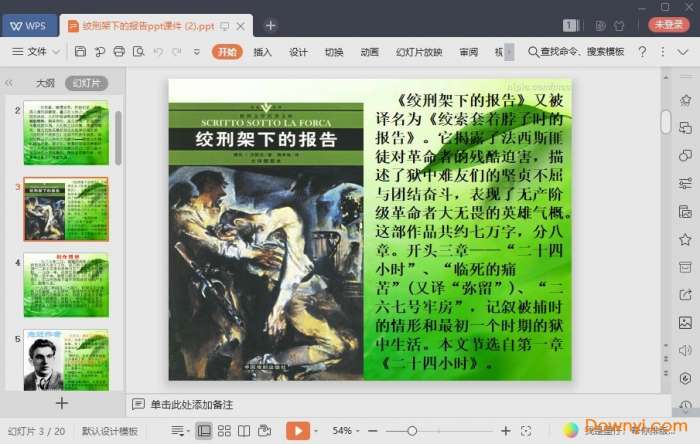Click the save icon in the toolbar
The width and height of the screenshot is (700, 444).
click(x=80, y=51)
